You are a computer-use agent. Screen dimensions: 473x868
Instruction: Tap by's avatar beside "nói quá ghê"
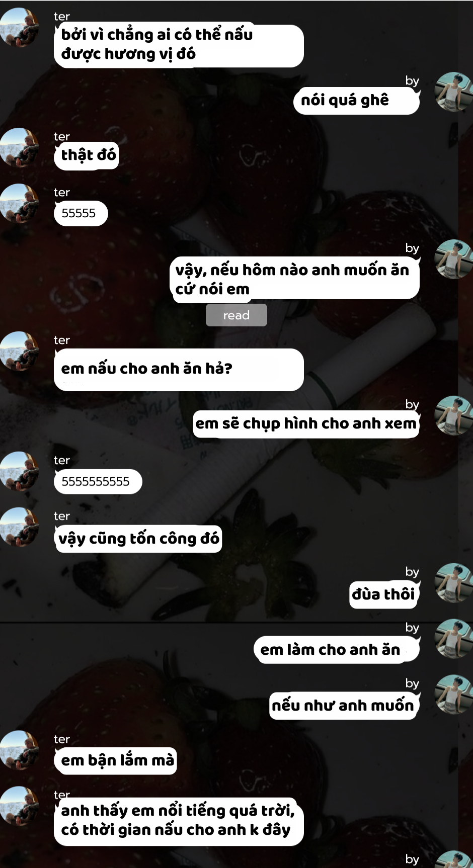click(454, 92)
